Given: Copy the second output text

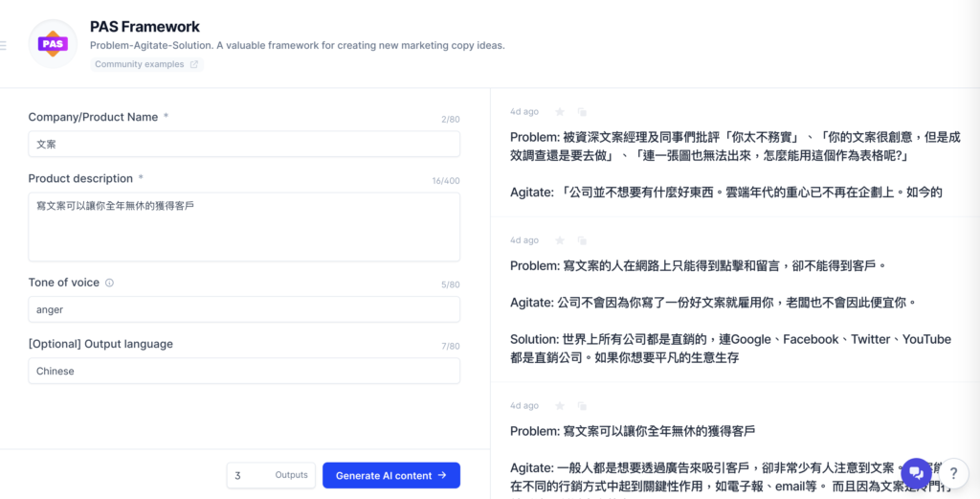Looking at the screenshot, I should (x=581, y=240).
